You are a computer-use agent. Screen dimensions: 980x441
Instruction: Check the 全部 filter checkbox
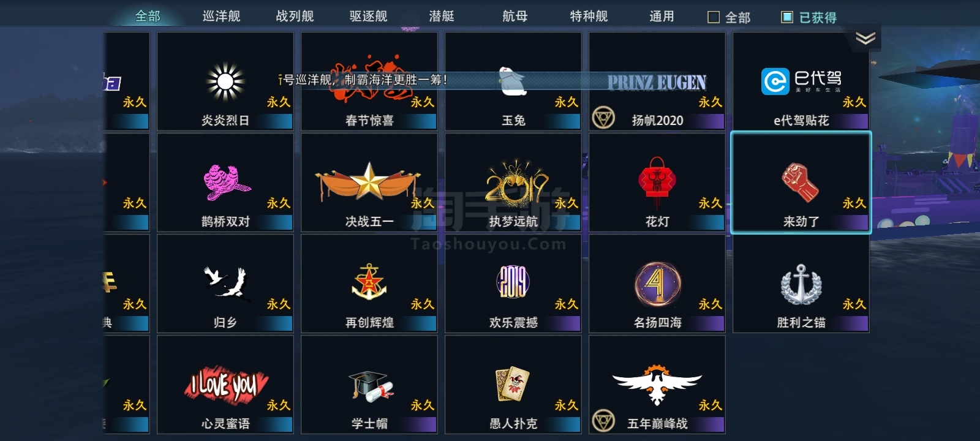click(714, 17)
